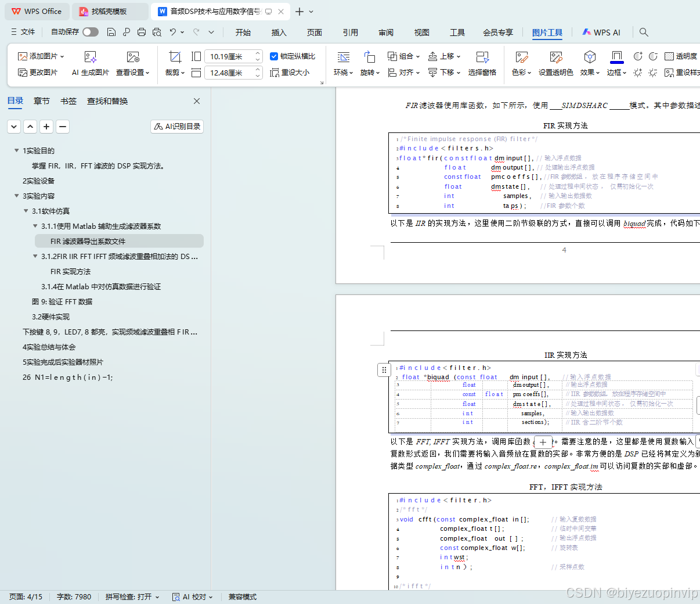Open the 对齐 align dropdown
700x604 pixels.
(x=403, y=73)
